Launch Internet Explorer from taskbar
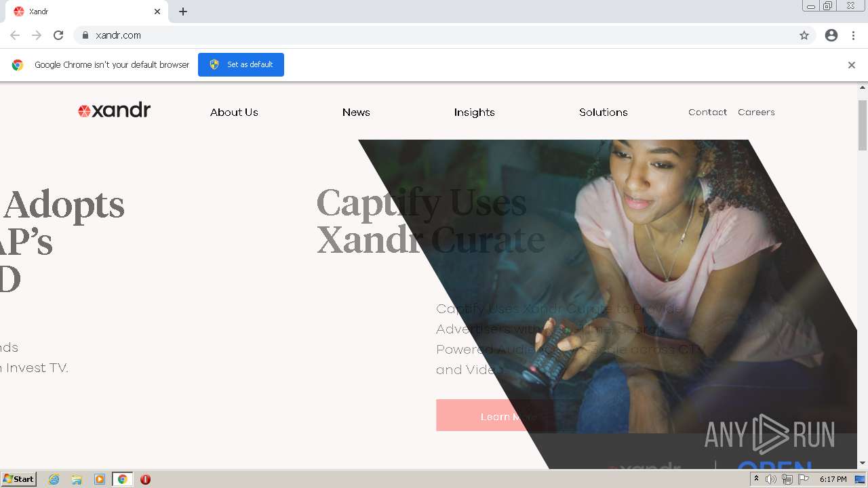This screenshot has width=868, height=488. click(x=54, y=479)
